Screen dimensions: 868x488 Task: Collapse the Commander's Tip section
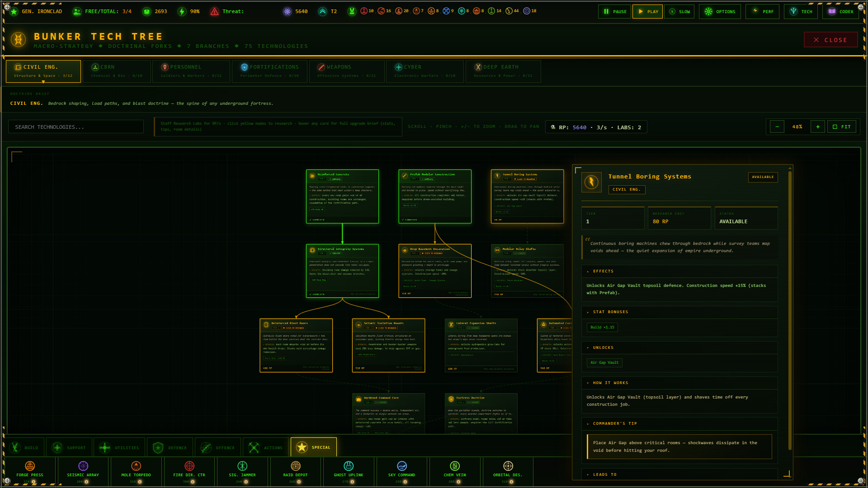pos(679,423)
